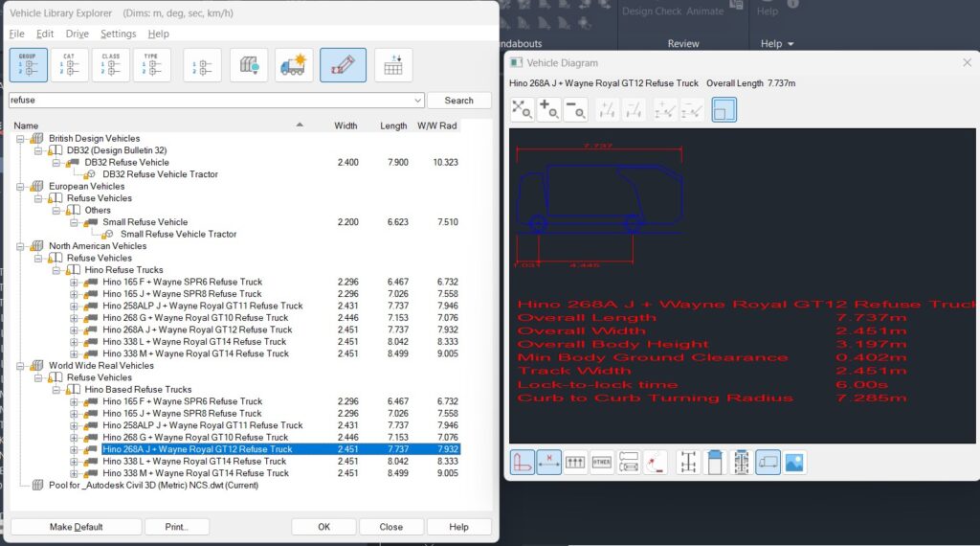Open the search term dropdown arrow
980x546 pixels.
[x=417, y=100]
